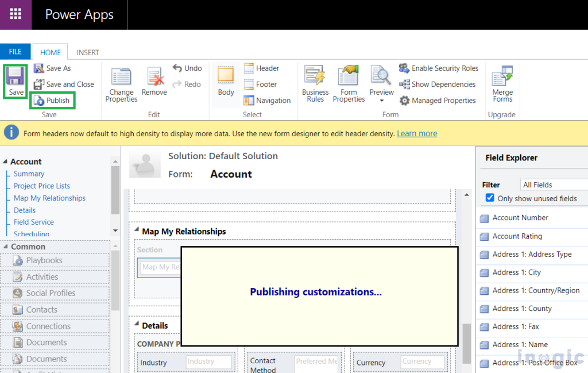Select Field Service in the Account navigation tree
Screen dimensions: 588x373
33,222
